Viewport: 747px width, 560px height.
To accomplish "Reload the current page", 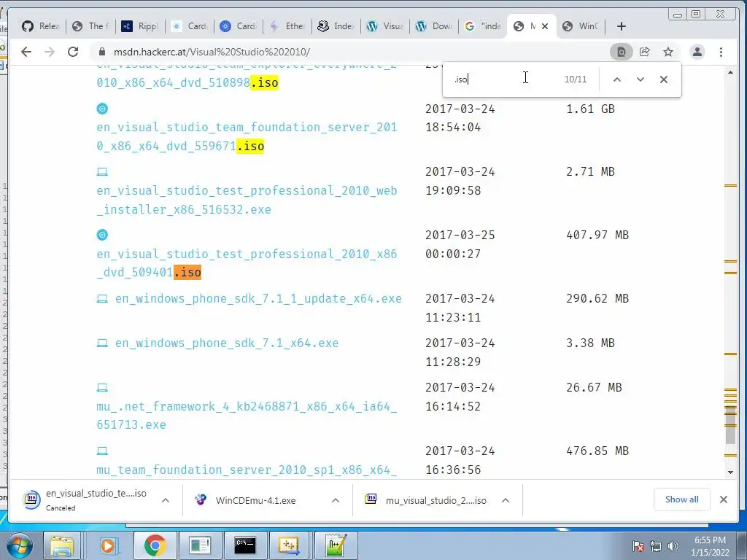I will (x=73, y=52).
